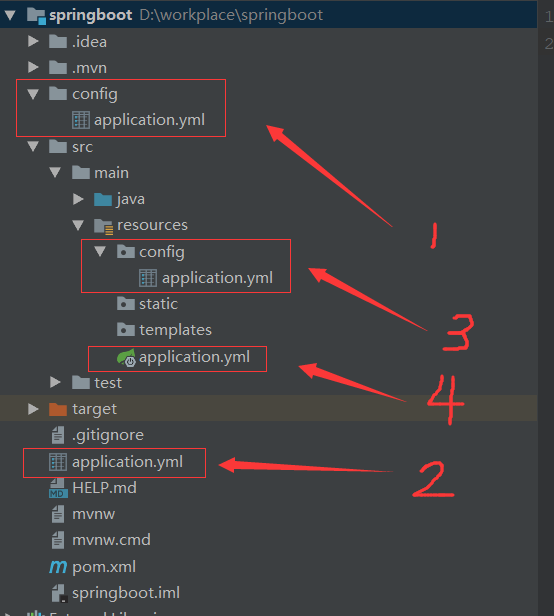The width and height of the screenshot is (554, 616).
Task: Click the springboot project module icon
Action: tap(36, 16)
